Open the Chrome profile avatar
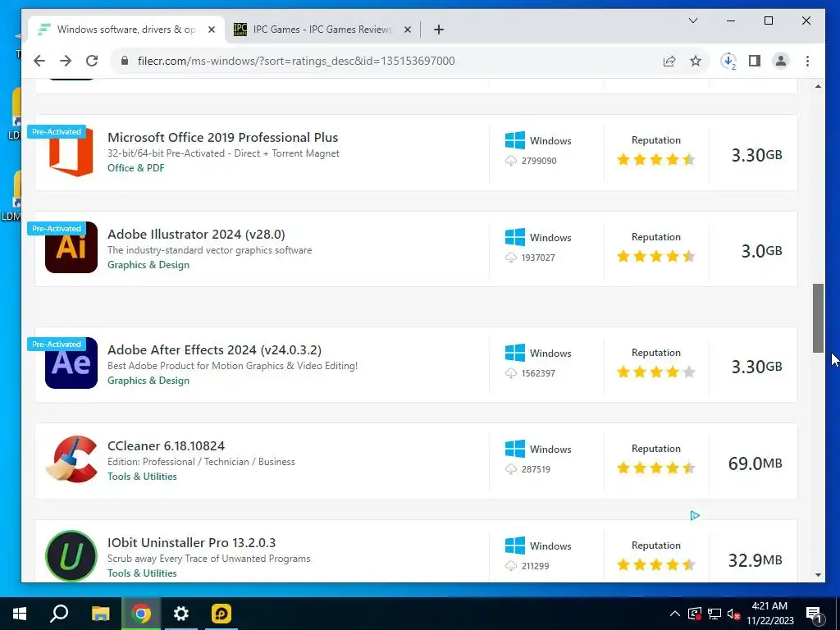This screenshot has height=630, width=840. point(781,61)
